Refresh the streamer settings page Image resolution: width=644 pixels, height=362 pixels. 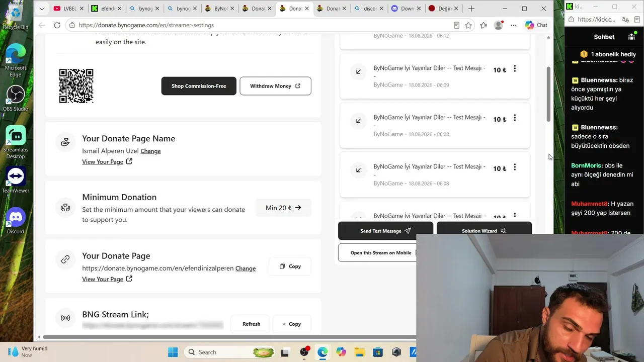(57, 25)
